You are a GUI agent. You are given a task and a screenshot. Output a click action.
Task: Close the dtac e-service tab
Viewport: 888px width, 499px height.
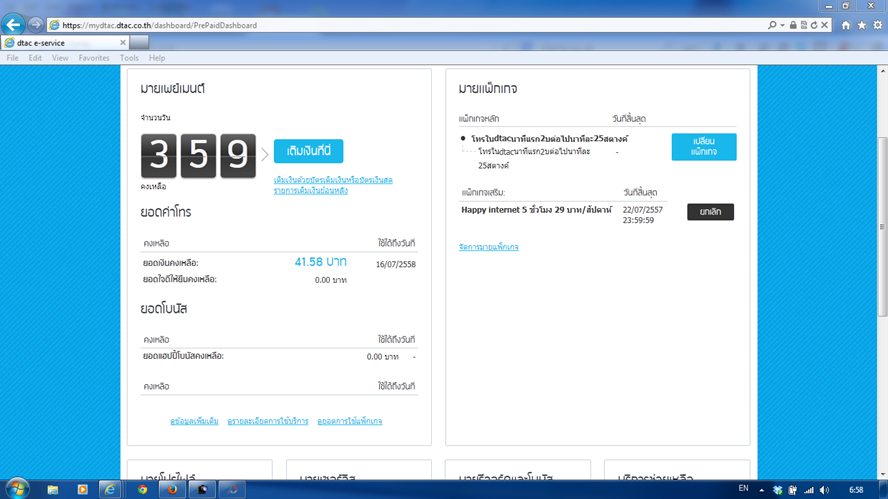123,42
